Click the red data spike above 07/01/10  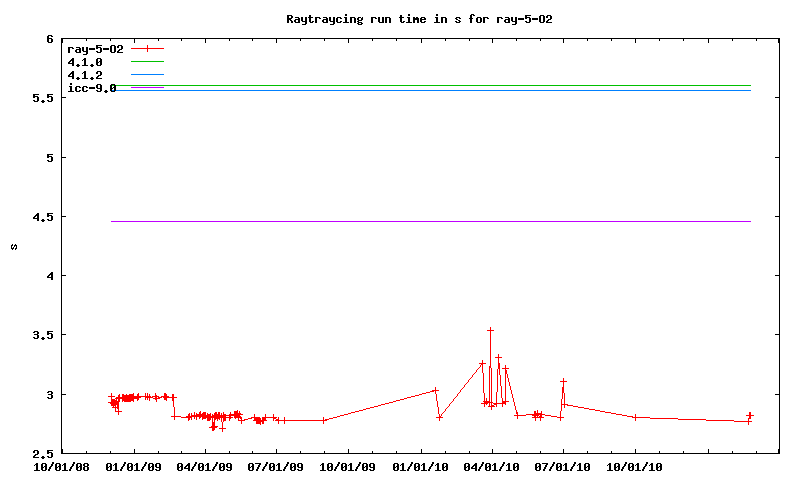tap(563, 381)
